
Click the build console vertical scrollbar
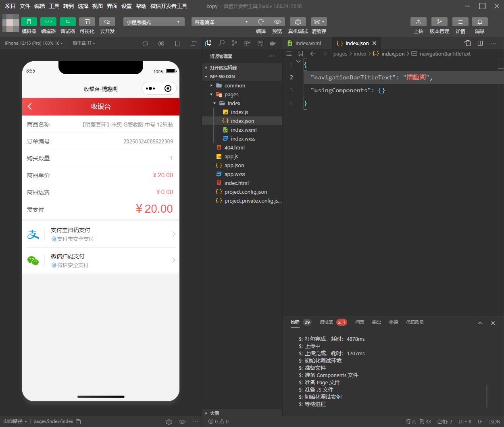click(x=487, y=396)
